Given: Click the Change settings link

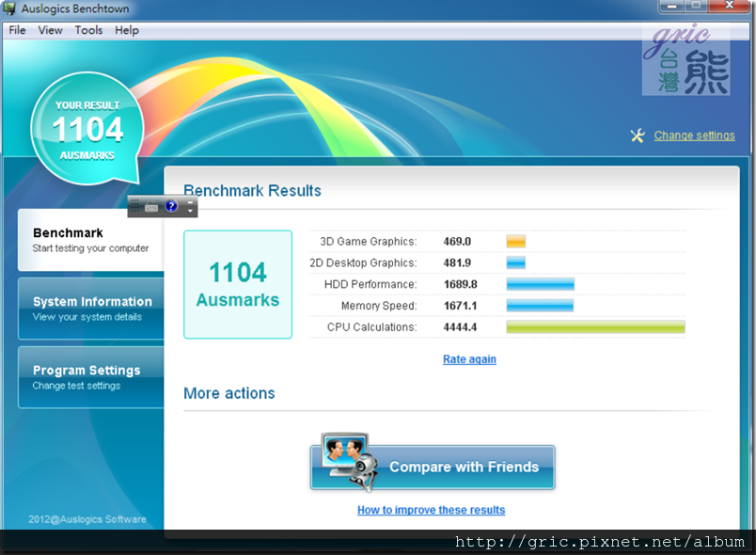Looking at the screenshot, I should pyautogui.click(x=694, y=135).
